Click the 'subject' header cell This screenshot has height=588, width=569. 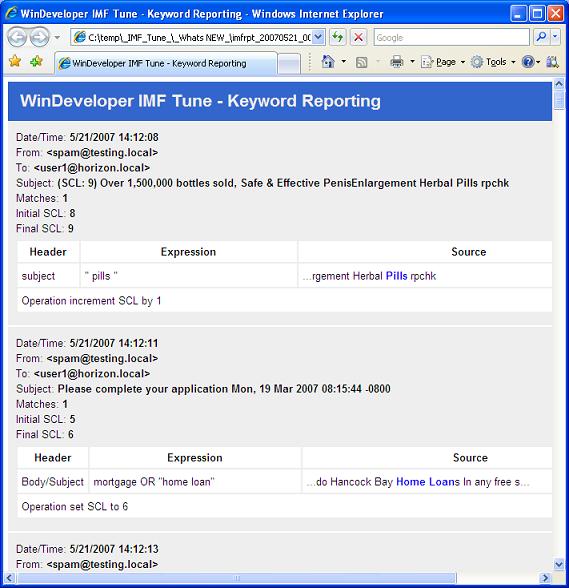tap(48, 276)
